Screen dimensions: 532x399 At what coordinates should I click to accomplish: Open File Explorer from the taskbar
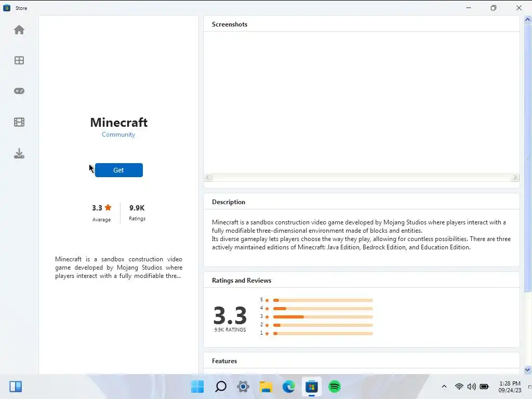tap(266, 387)
